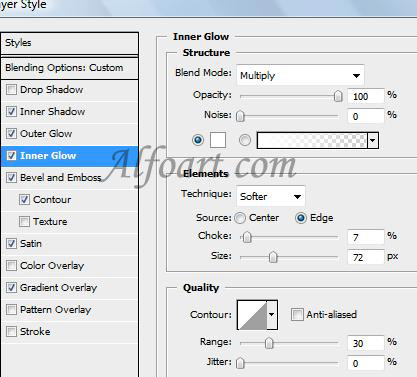Click the Noise slider handle
Viewport: 417px width, 377px height.
pos(240,116)
